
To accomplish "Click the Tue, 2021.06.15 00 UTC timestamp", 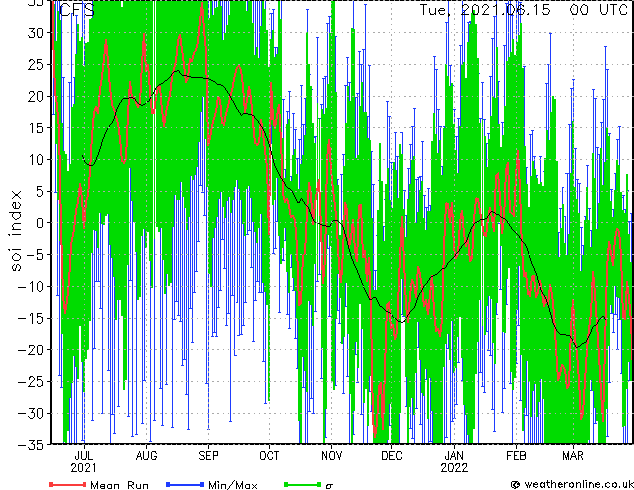I will [523, 10].
